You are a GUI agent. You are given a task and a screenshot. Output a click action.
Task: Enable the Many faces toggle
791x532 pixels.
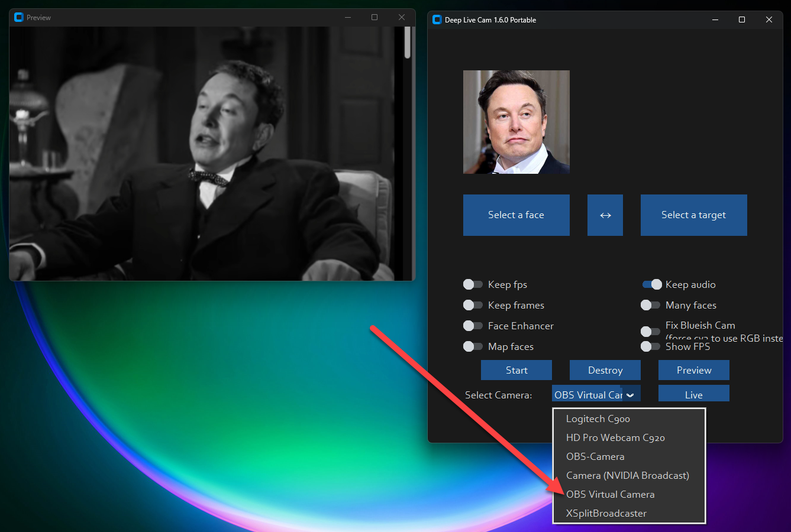pos(650,305)
